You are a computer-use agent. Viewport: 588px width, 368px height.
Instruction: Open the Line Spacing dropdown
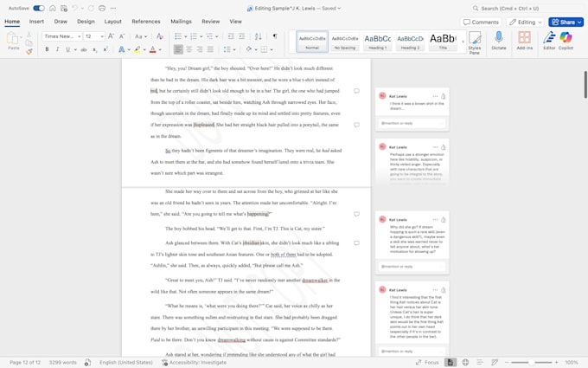pos(229,49)
